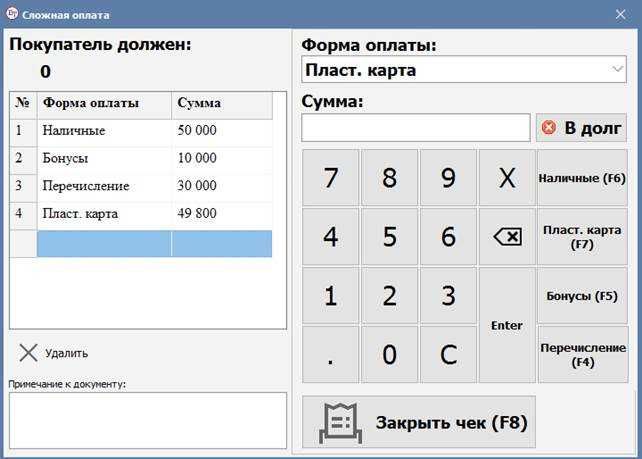Click the '50 000' amount cell

click(x=222, y=131)
